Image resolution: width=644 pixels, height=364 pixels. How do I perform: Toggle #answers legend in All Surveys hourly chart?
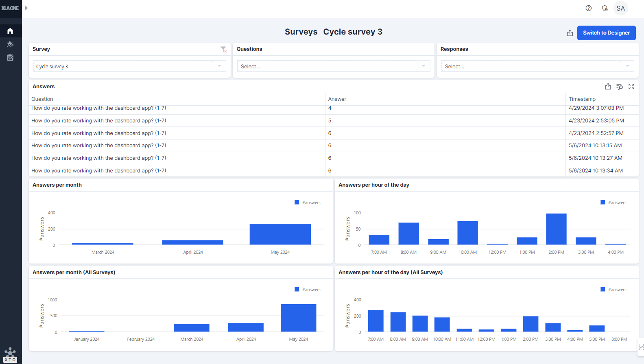(613, 290)
